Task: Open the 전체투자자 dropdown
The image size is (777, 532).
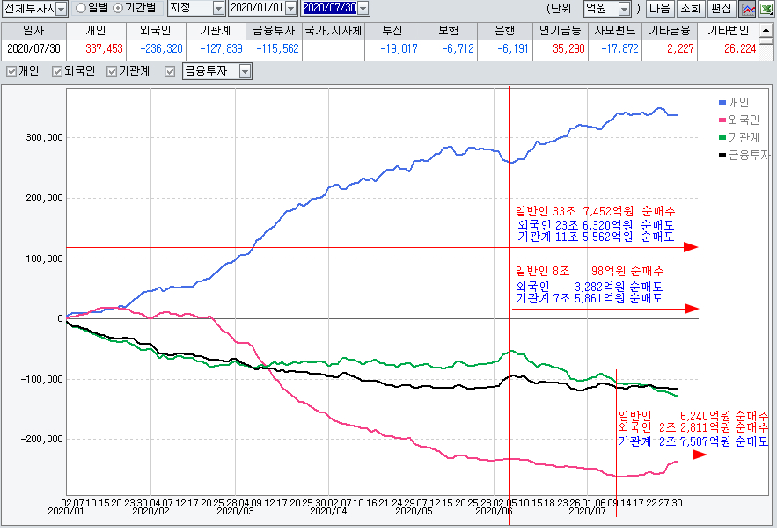Action: [x=61, y=9]
